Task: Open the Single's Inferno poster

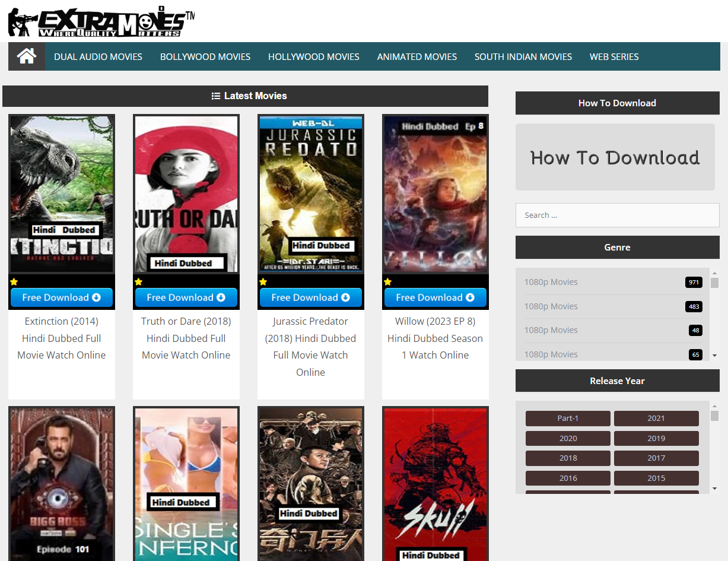Action: (186, 484)
